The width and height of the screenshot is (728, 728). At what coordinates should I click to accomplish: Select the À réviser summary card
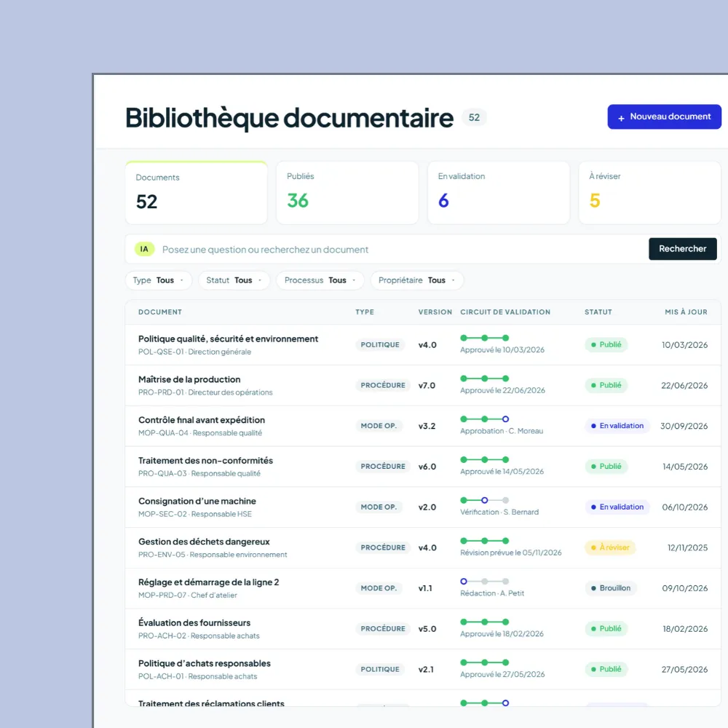point(649,193)
